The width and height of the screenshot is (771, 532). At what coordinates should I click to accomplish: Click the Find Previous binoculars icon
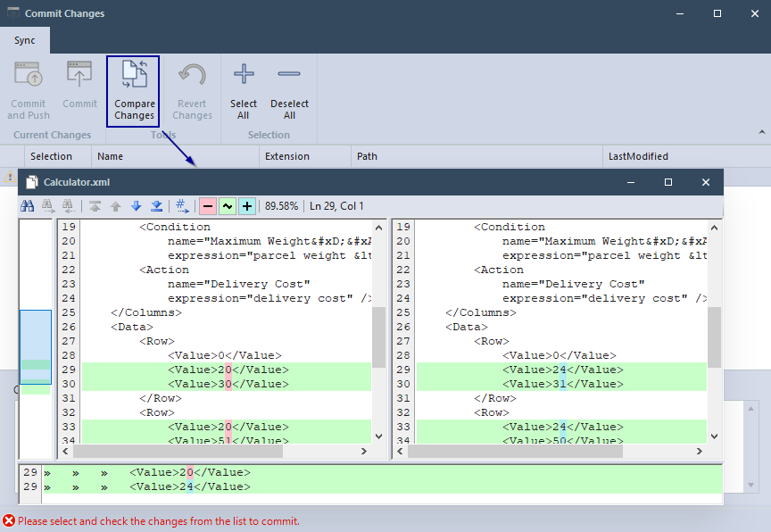68,206
